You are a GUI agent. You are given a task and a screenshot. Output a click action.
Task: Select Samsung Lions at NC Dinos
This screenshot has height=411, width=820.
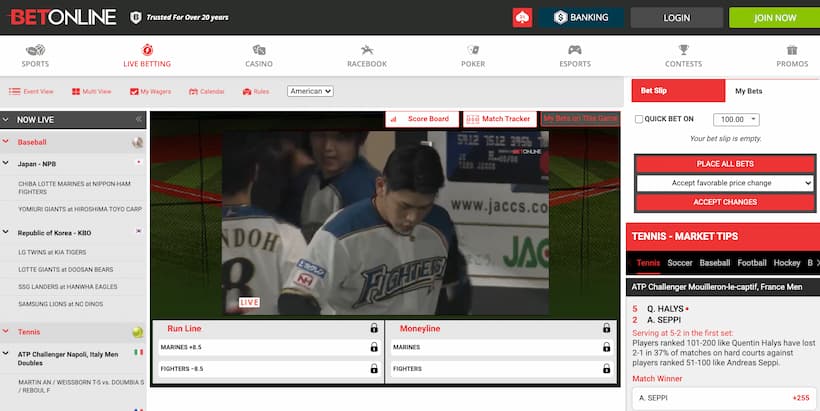tap(61, 304)
